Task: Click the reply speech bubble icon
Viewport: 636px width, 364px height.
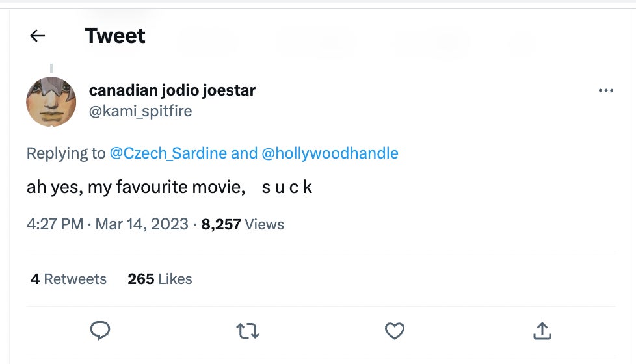Action: point(99,331)
